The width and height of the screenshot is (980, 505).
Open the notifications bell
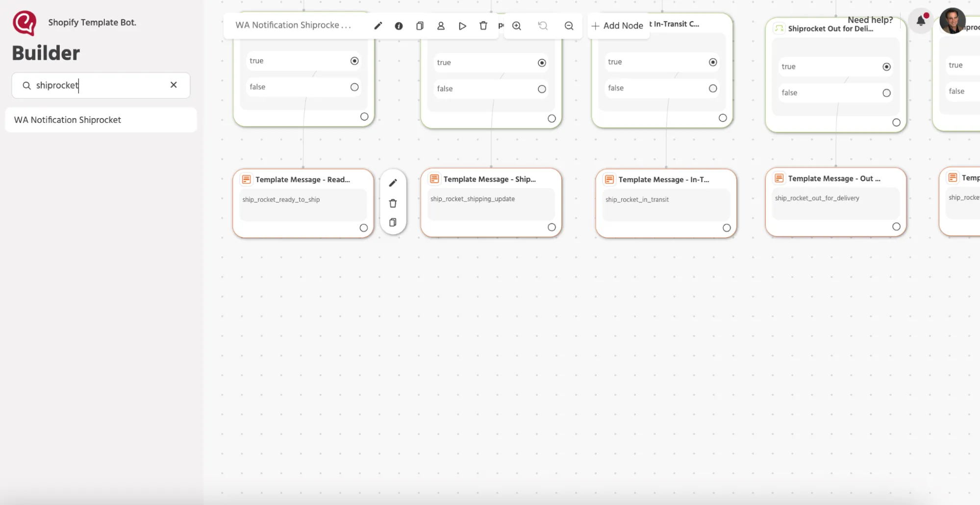point(921,21)
